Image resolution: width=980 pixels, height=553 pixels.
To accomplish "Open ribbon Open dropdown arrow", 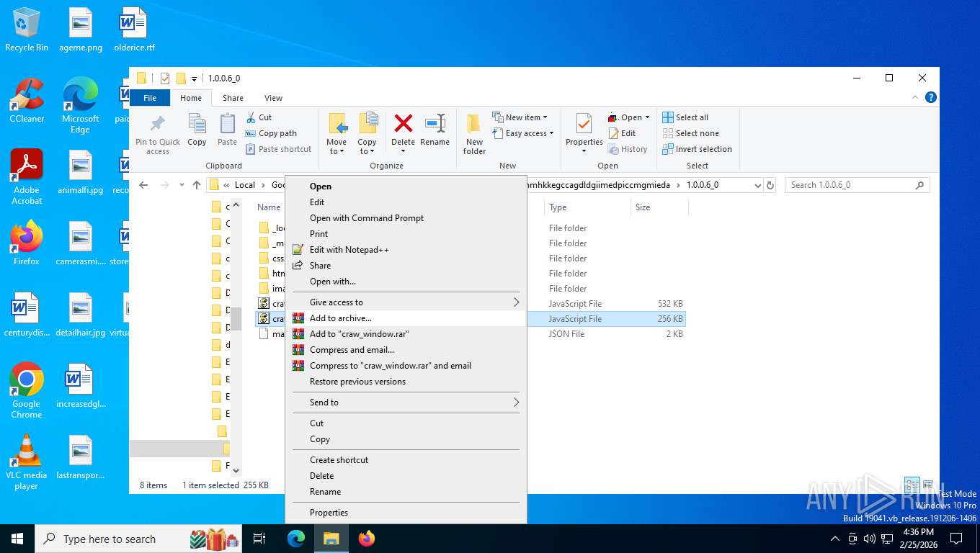I will click(x=647, y=117).
